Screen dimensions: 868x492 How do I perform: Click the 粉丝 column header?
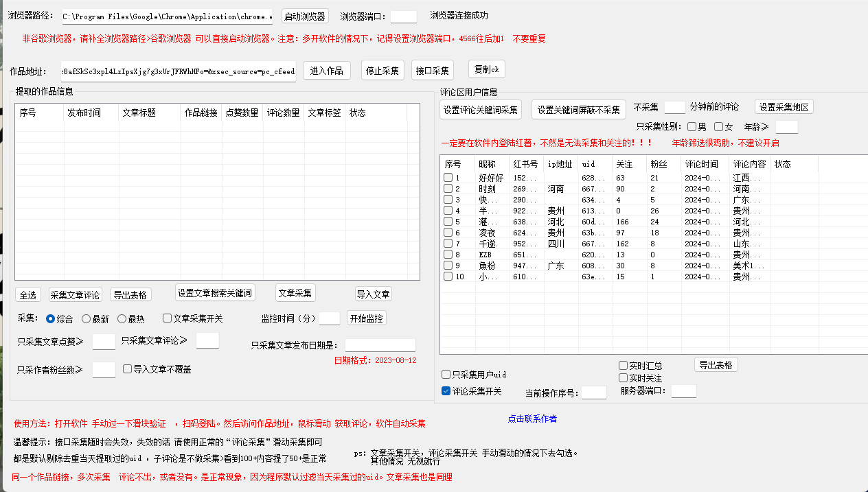(x=659, y=165)
